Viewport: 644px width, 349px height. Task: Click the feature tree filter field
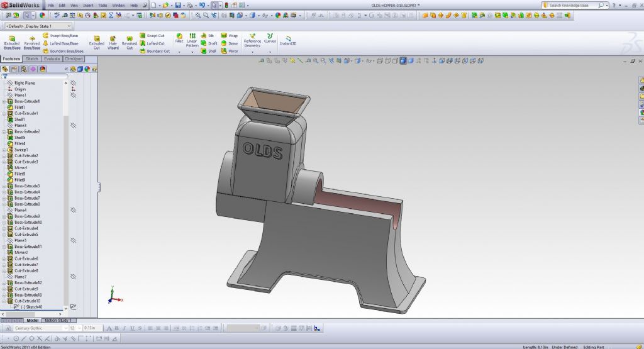[35, 76]
